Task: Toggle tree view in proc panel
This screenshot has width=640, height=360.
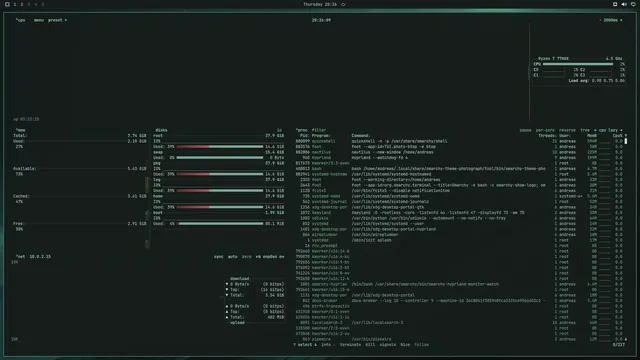Action: click(x=585, y=130)
